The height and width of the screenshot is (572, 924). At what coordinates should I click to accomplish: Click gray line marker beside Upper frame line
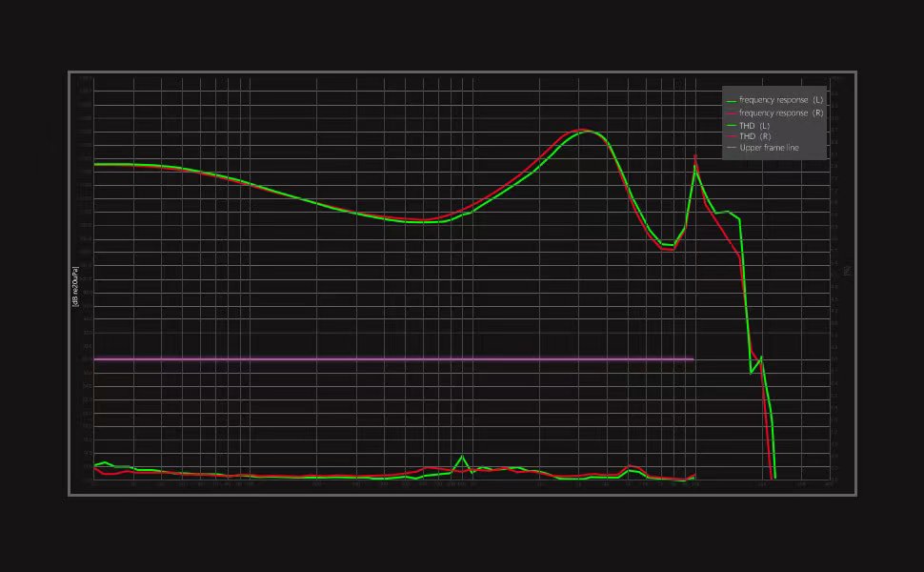(x=732, y=148)
